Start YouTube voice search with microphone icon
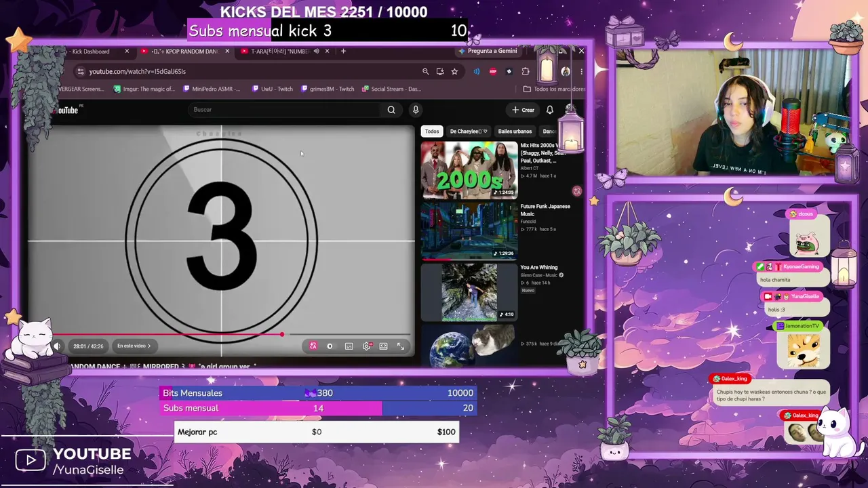 tap(416, 110)
